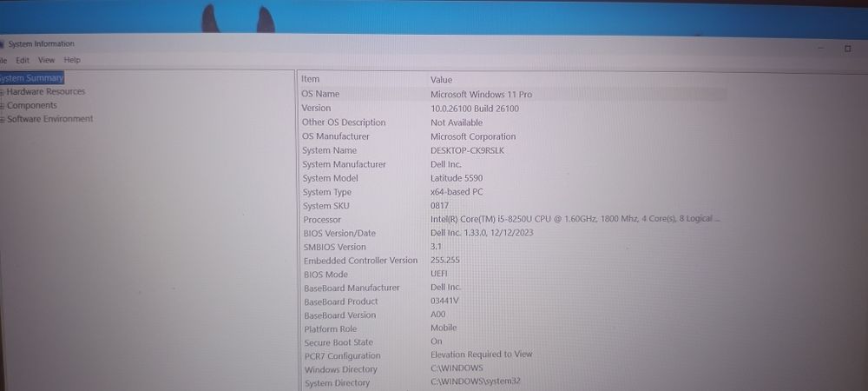Open the View menu
This screenshot has height=391, width=868.
pos(47,60)
